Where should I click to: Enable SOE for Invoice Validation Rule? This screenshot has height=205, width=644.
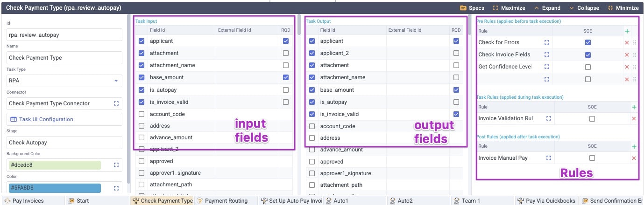[592, 118]
